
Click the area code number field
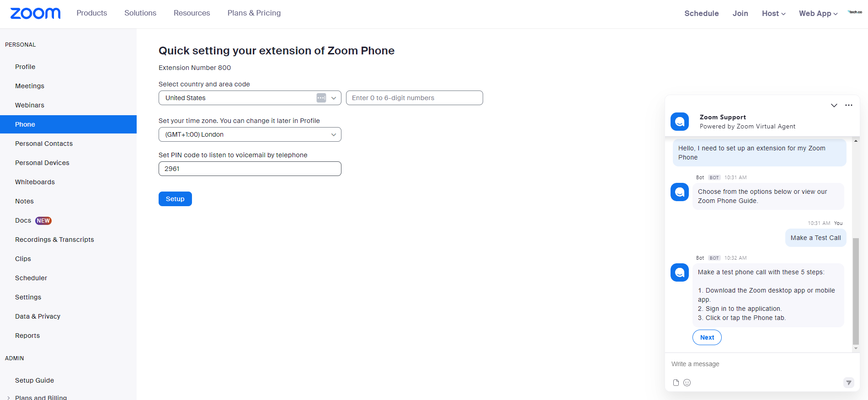(414, 98)
